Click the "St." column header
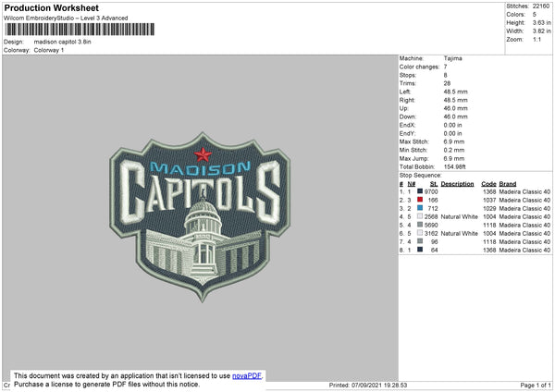The height and width of the screenshot is (392, 555). [x=434, y=184]
